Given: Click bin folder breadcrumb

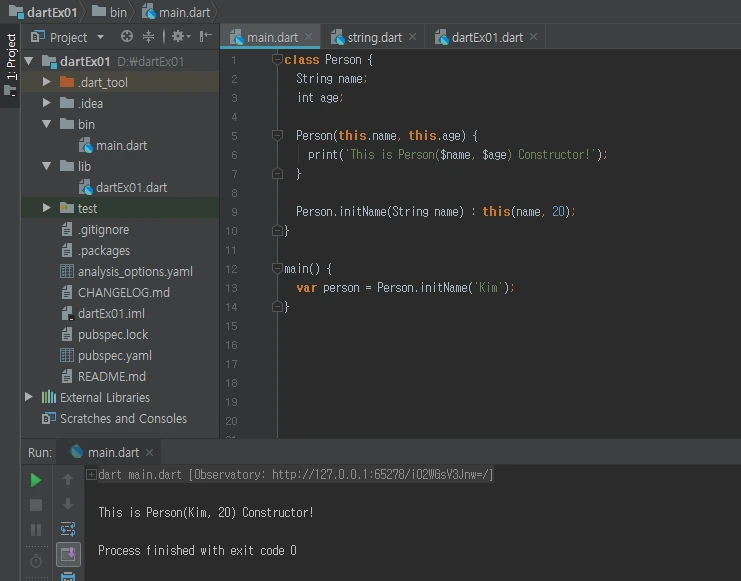Looking at the screenshot, I should [110, 12].
